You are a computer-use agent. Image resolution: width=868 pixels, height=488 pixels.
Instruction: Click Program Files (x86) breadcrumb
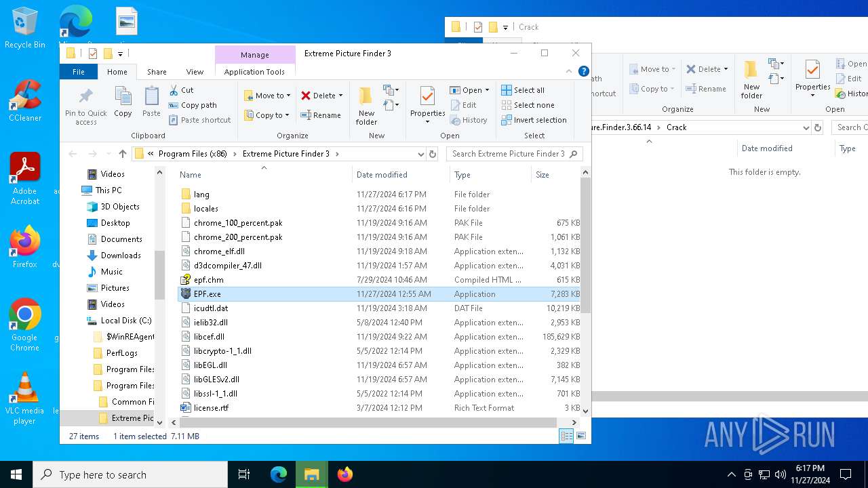193,154
